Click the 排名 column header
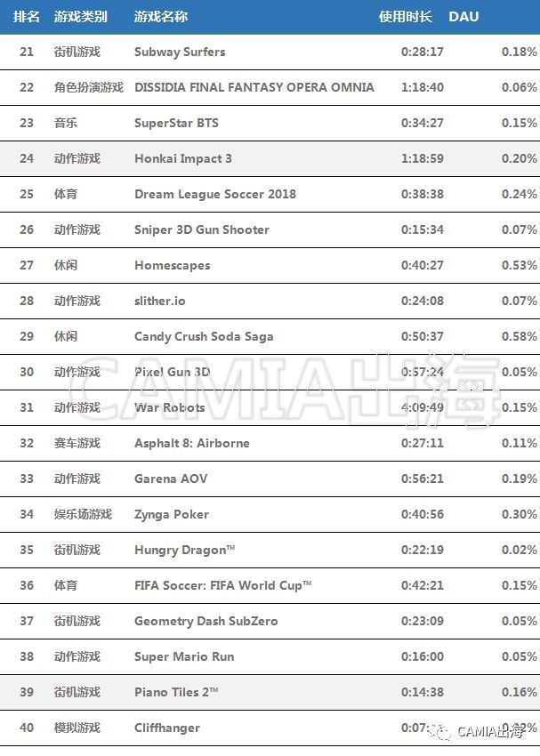 click(27, 17)
